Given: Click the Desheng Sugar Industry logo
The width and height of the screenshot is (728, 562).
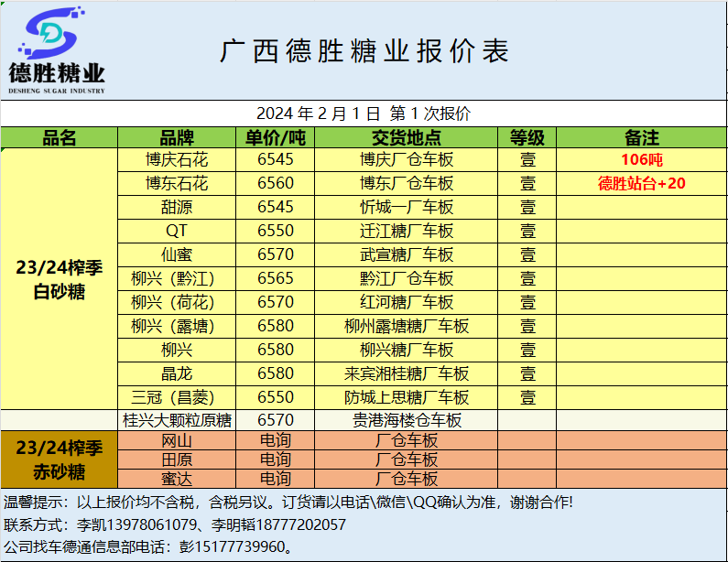Looking at the screenshot, I should tap(57, 50).
